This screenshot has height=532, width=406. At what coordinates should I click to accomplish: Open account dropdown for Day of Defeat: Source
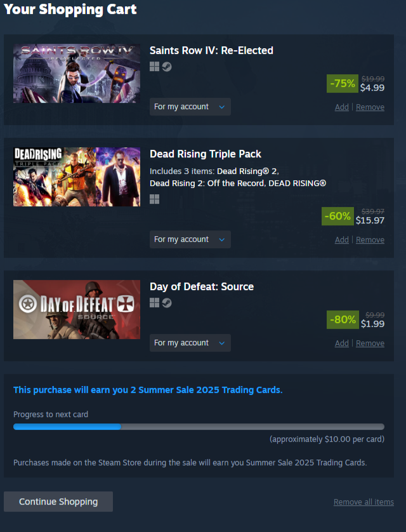[190, 343]
